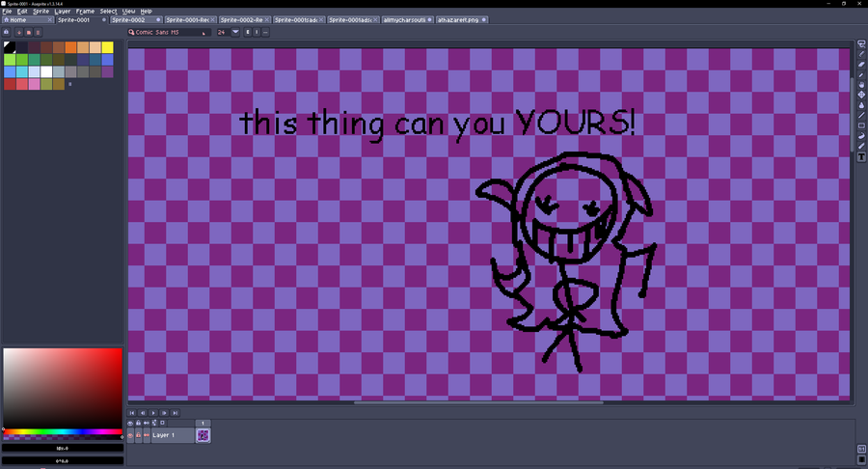The image size is (868, 469).
Task: Hide Layer 1 with its eye icon
Action: 130,435
